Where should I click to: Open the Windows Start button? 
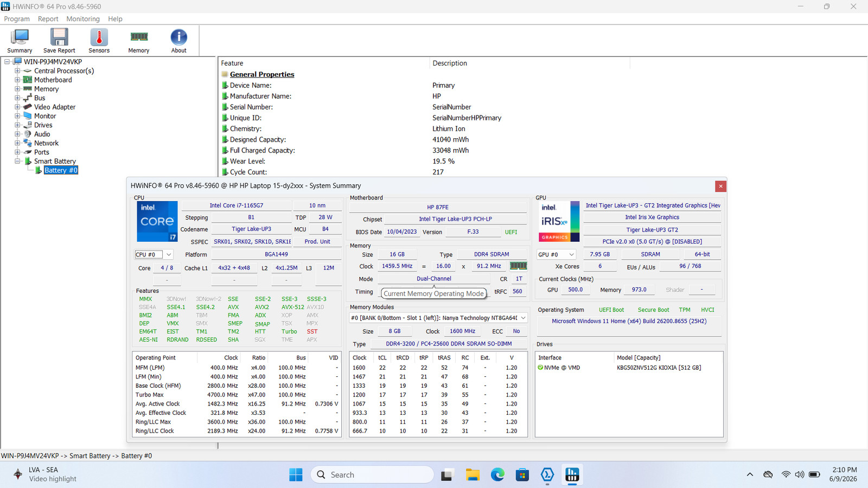(x=296, y=475)
